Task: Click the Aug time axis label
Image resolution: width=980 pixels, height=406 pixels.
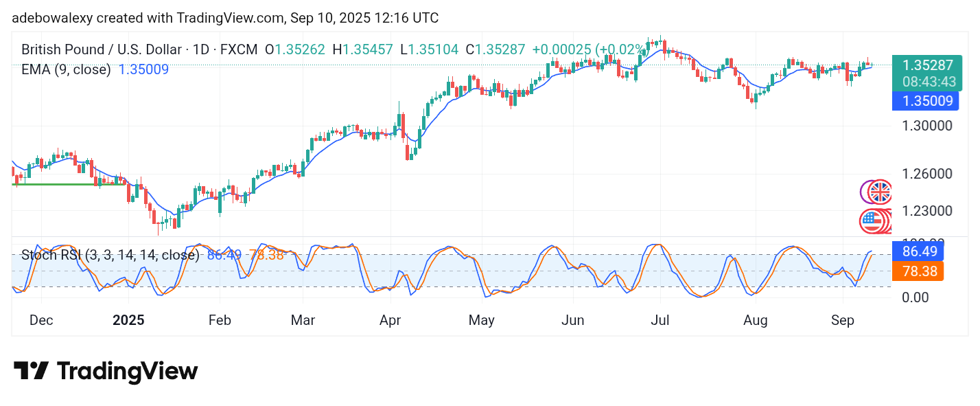Action: tap(755, 320)
